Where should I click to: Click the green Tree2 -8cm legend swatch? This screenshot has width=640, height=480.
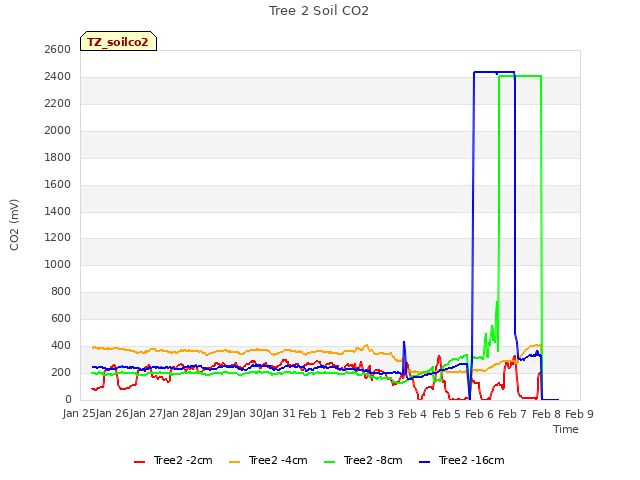pyautogui.click(x=329, y=462)
